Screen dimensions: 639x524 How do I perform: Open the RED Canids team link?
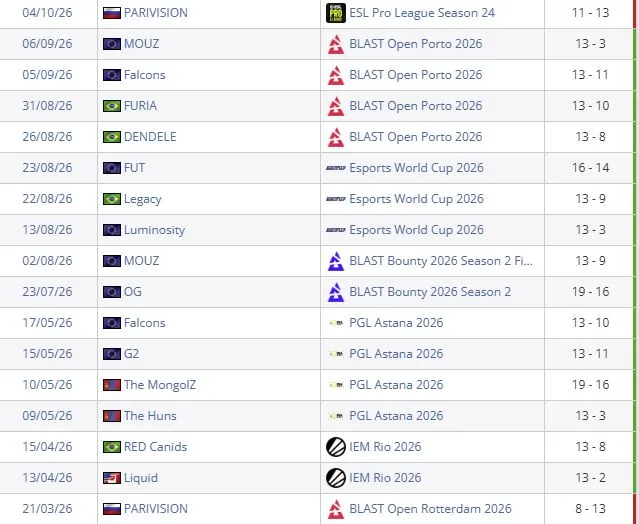tap(155, 447)
